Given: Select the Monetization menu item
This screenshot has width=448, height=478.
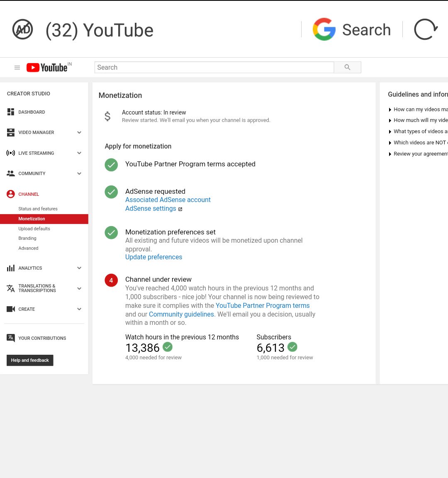Looking at the screenshot, I should 44,219.
